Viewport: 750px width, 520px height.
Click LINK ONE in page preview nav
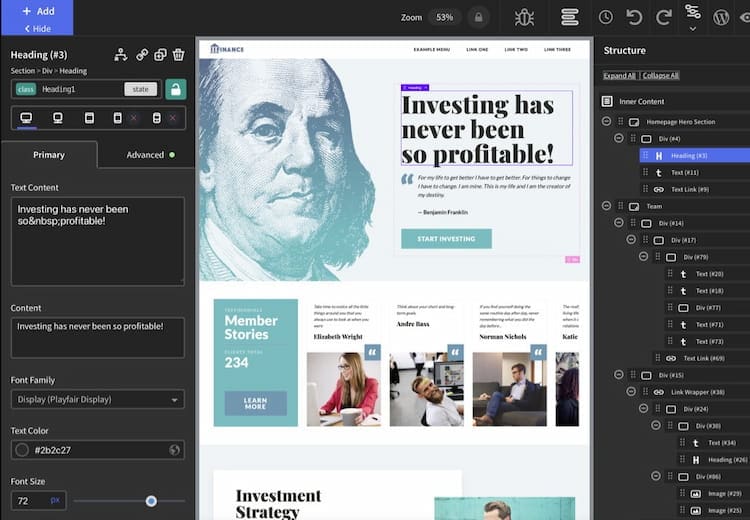click(477, 49)
